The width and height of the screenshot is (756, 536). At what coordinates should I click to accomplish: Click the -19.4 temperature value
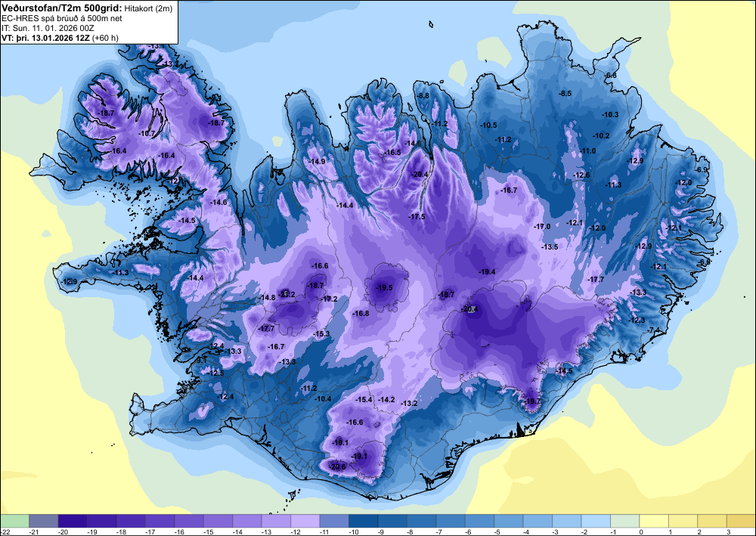pyautogui.click(x=487, y=272)
